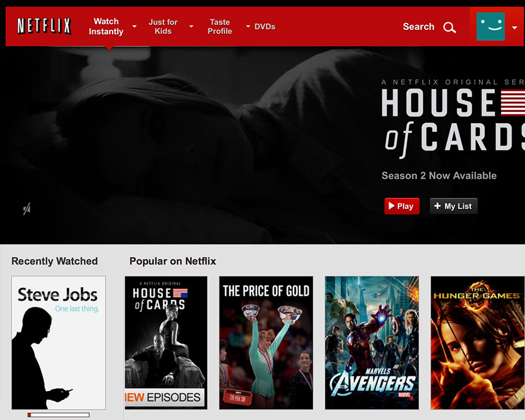
Task: Click the progress bar under Steve Jobs
Action: click(x=58, y=415)
